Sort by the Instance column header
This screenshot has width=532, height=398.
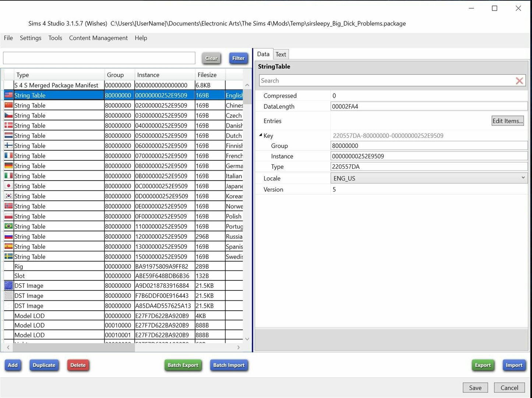point(165,75)
